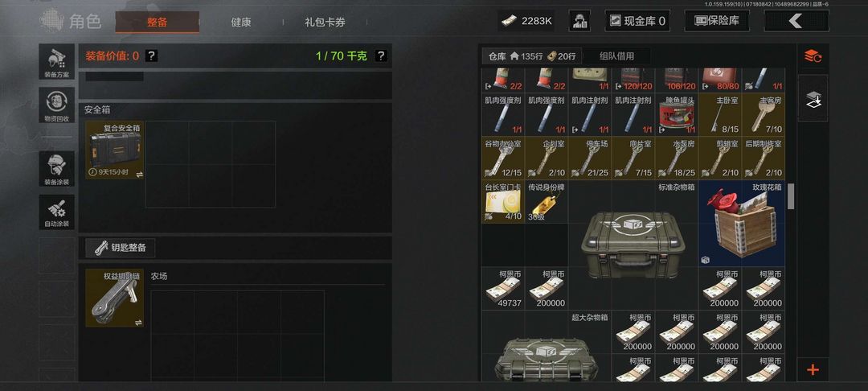Viewport: 868px width, 391px height.
Task: Open the 现金库 button
Action: click(x=637, y=21)
